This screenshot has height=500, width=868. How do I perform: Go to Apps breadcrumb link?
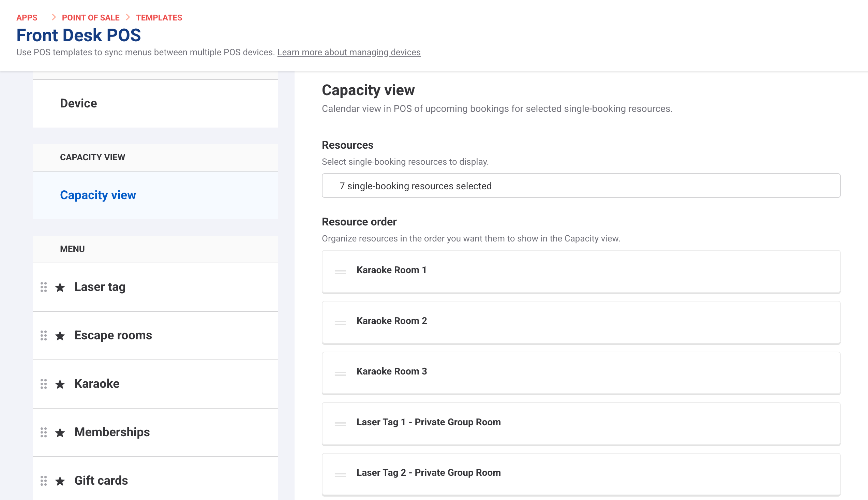click(27, 17)
